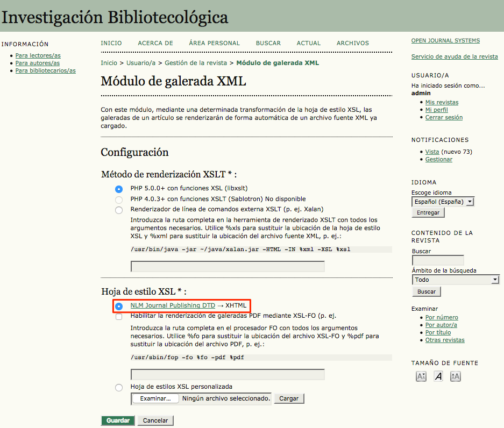Viewport: 504px width, 428px height.
Task: Go to ÁREA PERSONAL in navigation bar
Action: [x=214, y=43]
